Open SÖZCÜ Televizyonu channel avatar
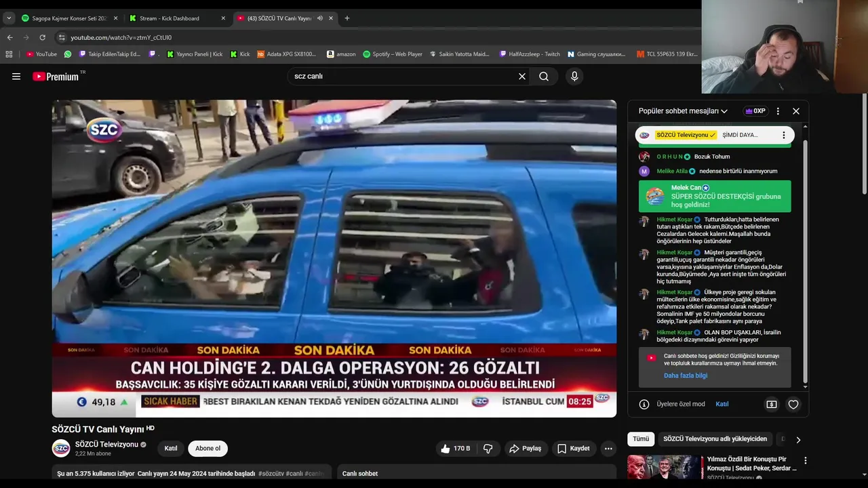 [61, 449]
